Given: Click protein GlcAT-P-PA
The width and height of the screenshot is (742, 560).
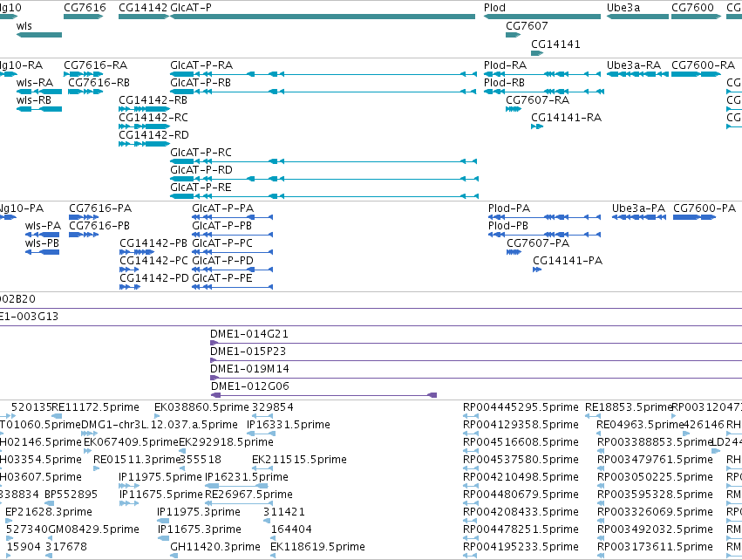Looking at the screenshot, I should [232, 217].
